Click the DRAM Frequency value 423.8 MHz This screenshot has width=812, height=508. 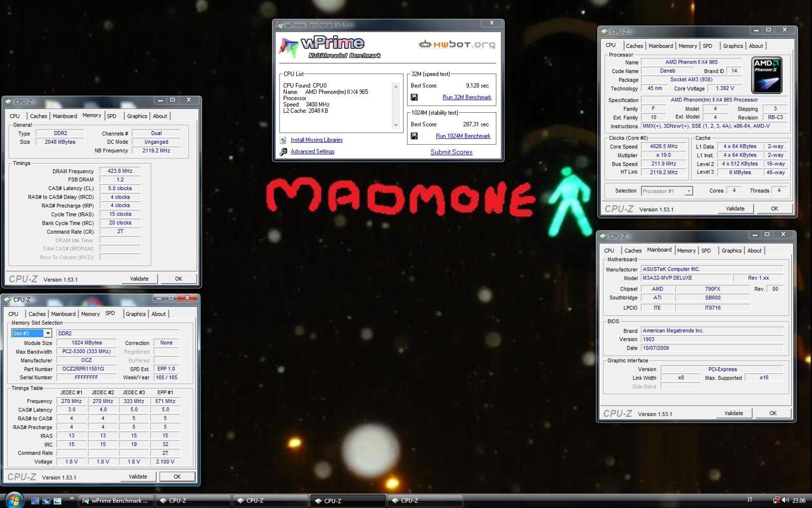(120, 171)
